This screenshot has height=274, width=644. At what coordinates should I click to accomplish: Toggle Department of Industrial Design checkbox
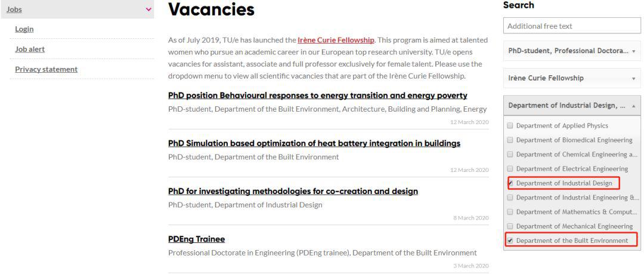tap(510, 183)
